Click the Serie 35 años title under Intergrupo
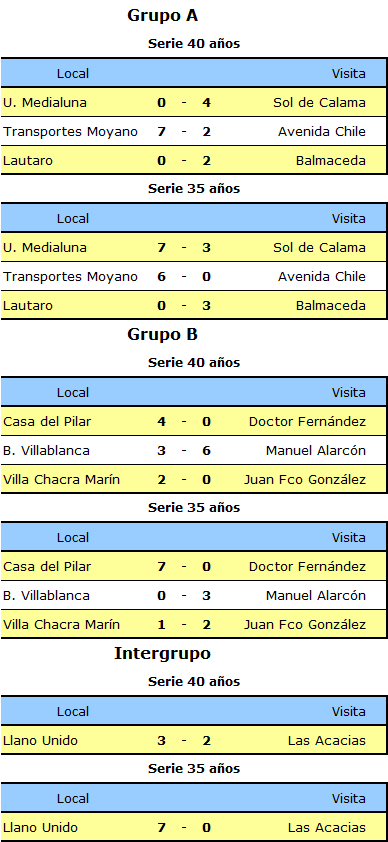388x842 pixels. click(x=194, y=768)
